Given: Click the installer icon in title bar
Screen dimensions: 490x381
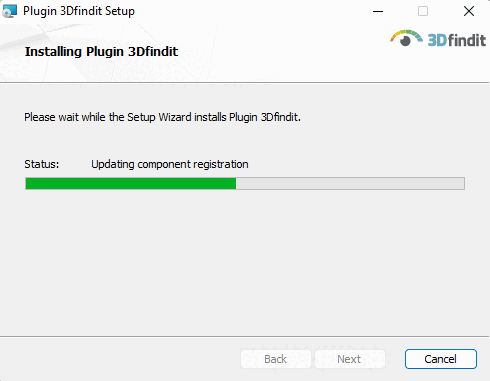Looking at the screenshot, I should pos(9,11).
